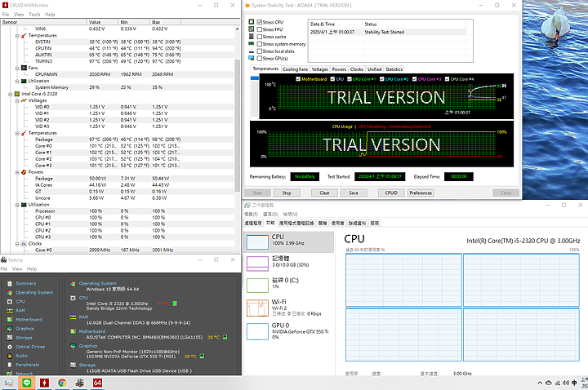The width and height of the screenshot is (588, 390).
Task: Open CPUID button in AIDA64
Action: [x=391, y=193]
